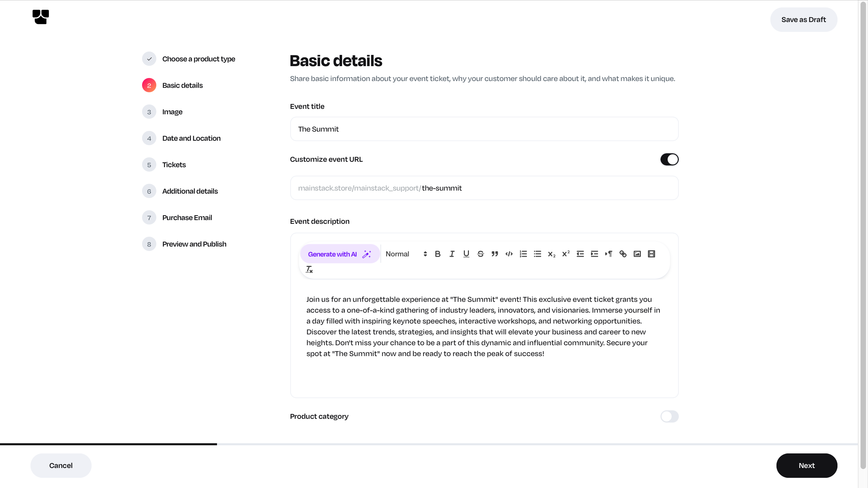
Task: Enable the Product category toggle
Action: tap(669, 416)
